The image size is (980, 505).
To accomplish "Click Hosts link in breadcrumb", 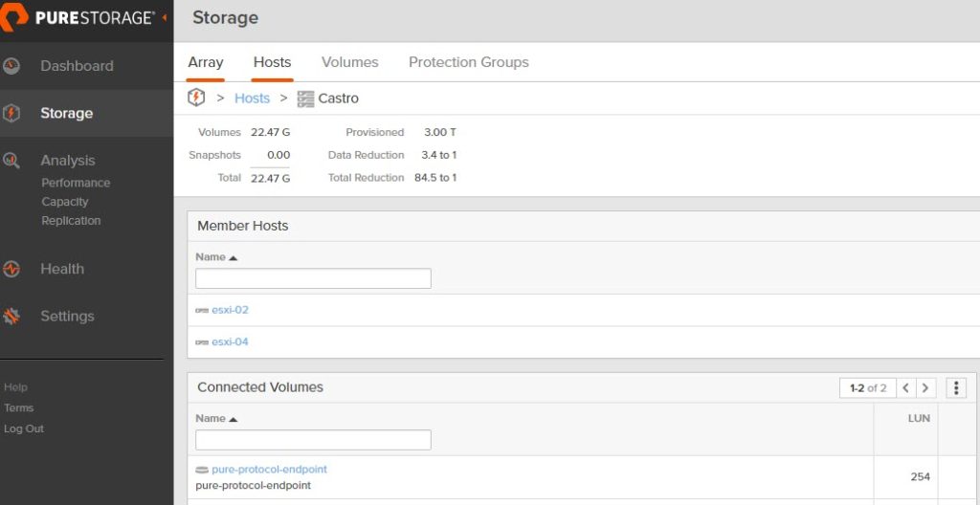I will (x=252, y=99).
